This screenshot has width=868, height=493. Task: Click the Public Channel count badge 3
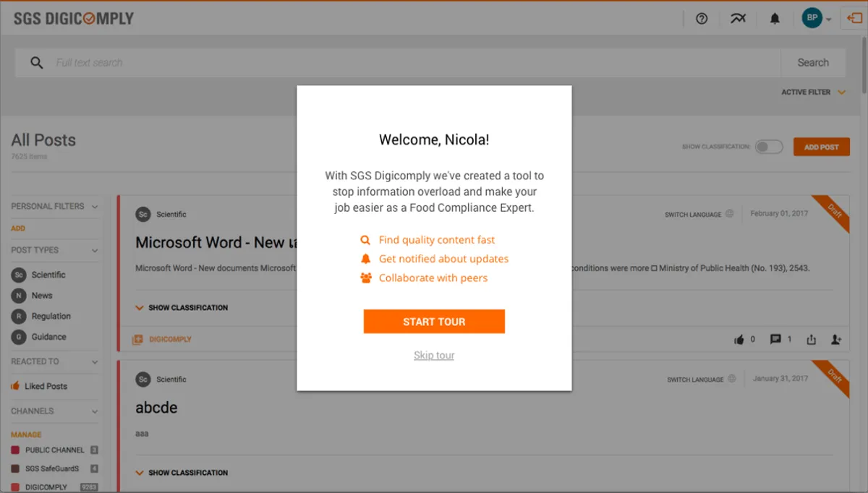pos(94,450)
